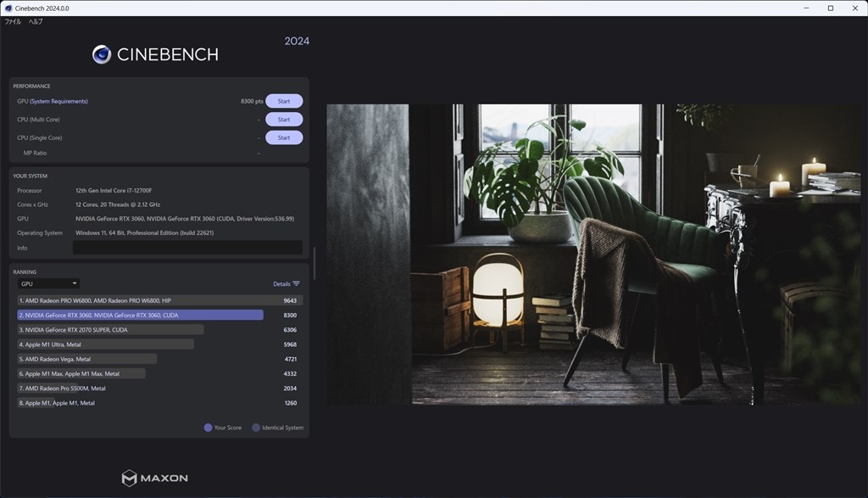Start the CPU Single Core test
The image size is (868, 498).
point(284,137)
